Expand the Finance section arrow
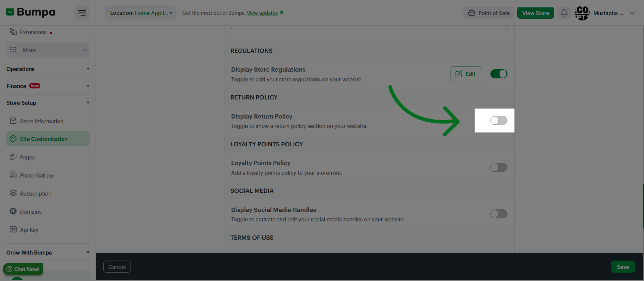This screenshot has height=281, width=644. point(88,86)
